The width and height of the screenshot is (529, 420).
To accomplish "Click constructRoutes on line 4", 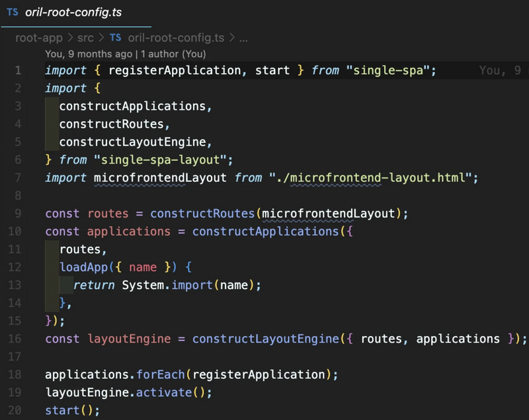I will point(112,124).
